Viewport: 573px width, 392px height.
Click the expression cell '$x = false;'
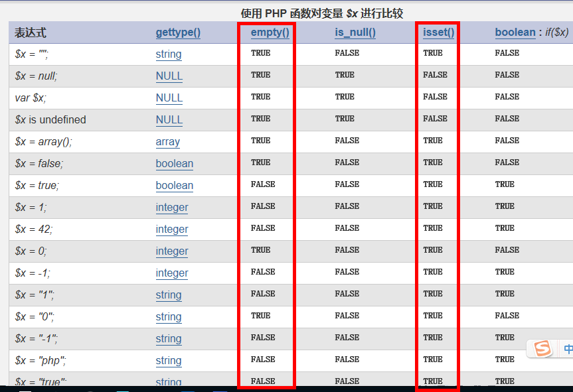tap(39, 164)
